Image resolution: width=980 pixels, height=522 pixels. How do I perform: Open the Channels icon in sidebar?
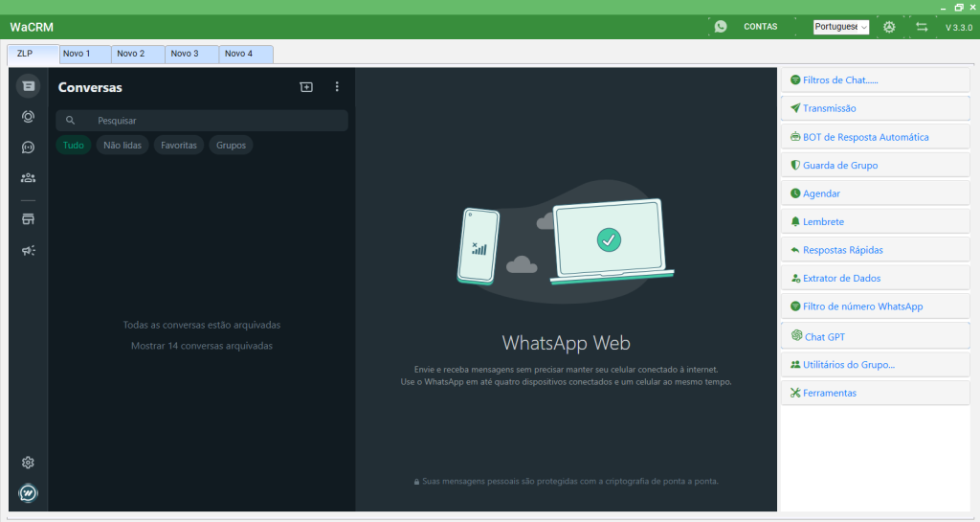(x=28, y=148)
